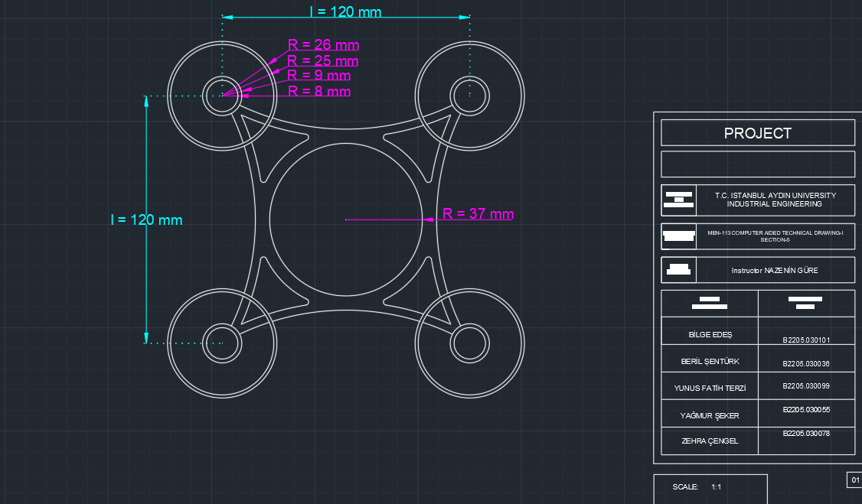The width and height of the screenshot is (862, 504).
Task: Select the Instructor NAZENIN GÜRE cell
Action: pyautogui.click(x=775, y=270)
